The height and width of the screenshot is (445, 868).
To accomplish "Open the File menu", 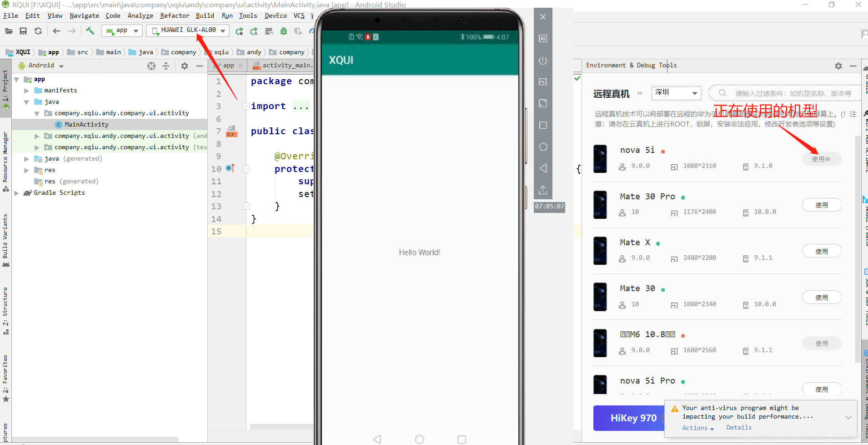I will (x=10, y=15).
